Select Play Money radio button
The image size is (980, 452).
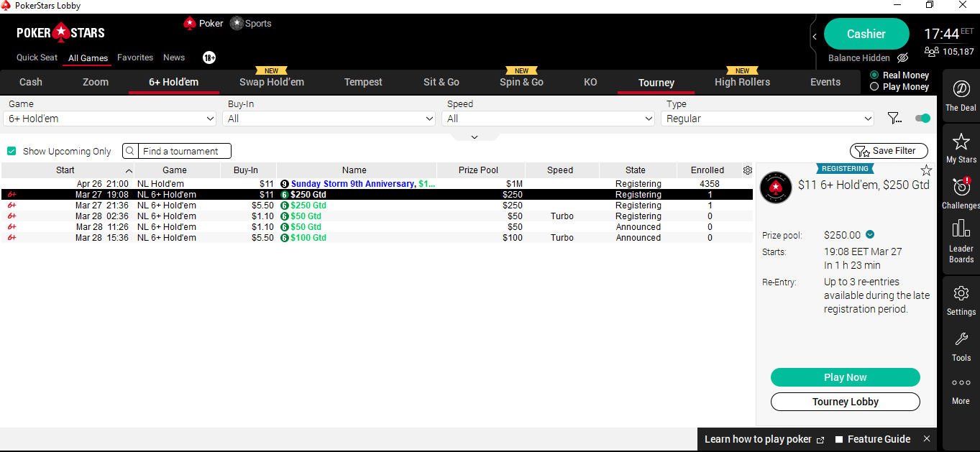[874, 86]
